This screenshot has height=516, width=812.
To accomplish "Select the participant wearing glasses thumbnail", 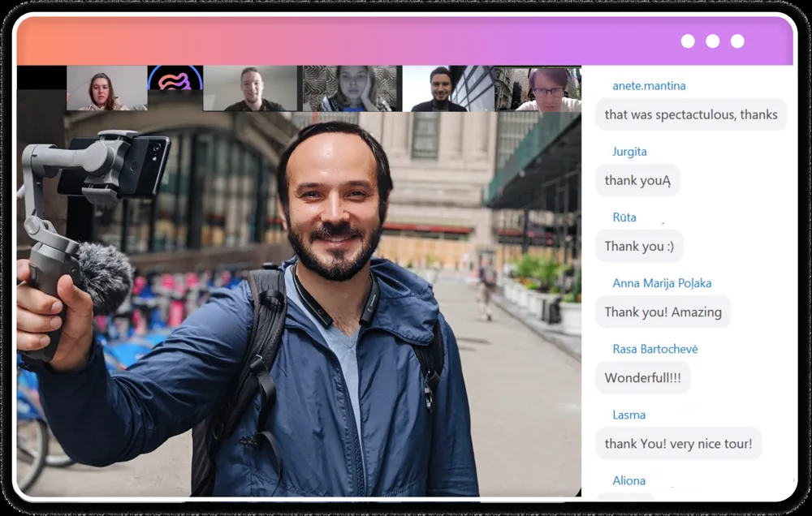I will click(x=538, y=88).
